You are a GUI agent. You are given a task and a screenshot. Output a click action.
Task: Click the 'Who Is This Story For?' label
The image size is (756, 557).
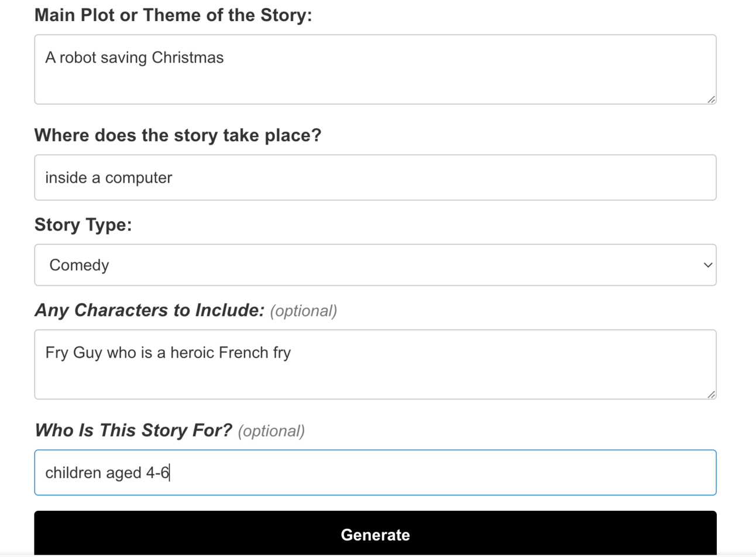point(133,430)
